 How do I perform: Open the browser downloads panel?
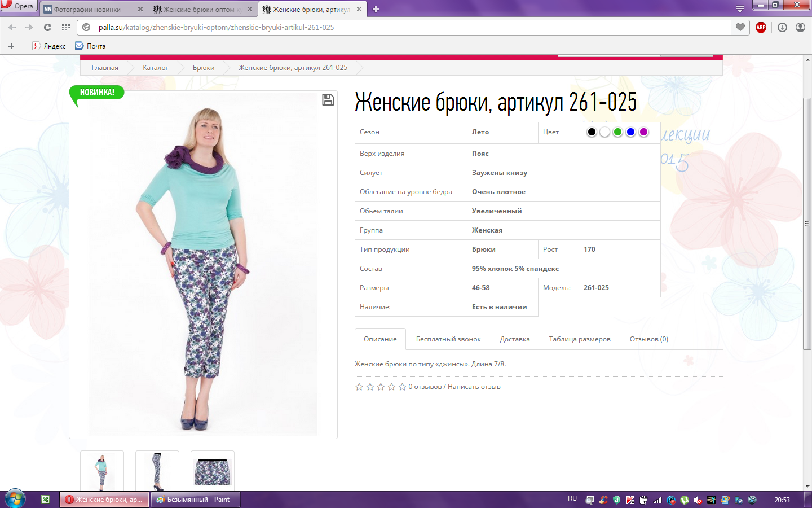[782, 27]
